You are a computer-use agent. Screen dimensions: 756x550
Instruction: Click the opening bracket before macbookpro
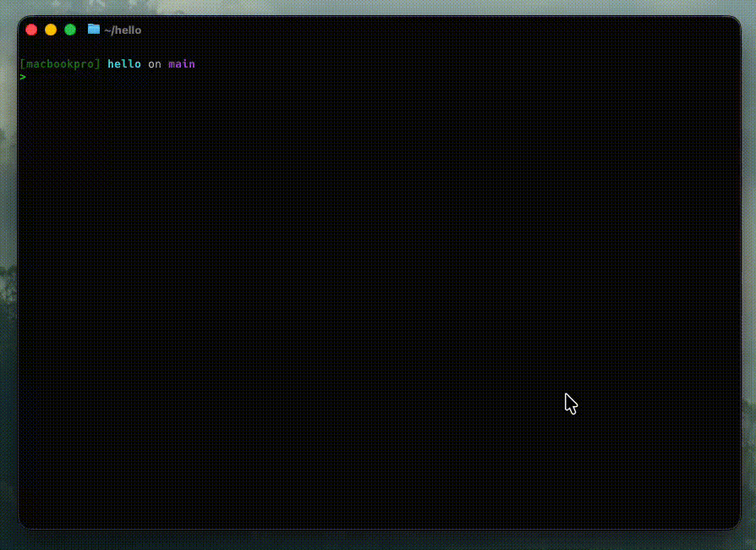(21, 64)
